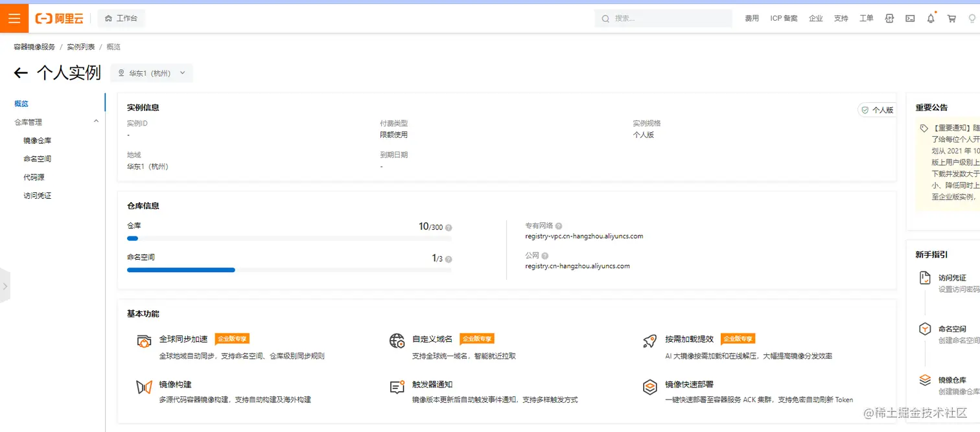
Task: Open 命名空间 in the sidebar
Action: click(x=38, y=159)
